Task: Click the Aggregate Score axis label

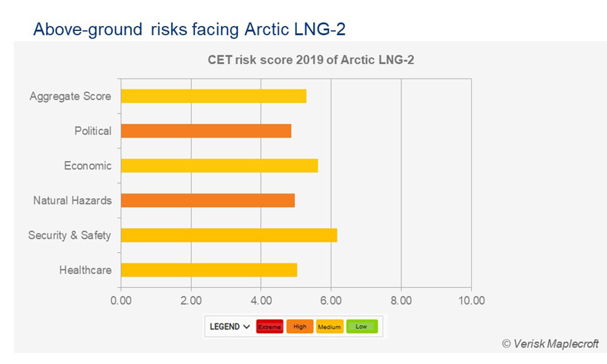Action: [x=70, y=96]
